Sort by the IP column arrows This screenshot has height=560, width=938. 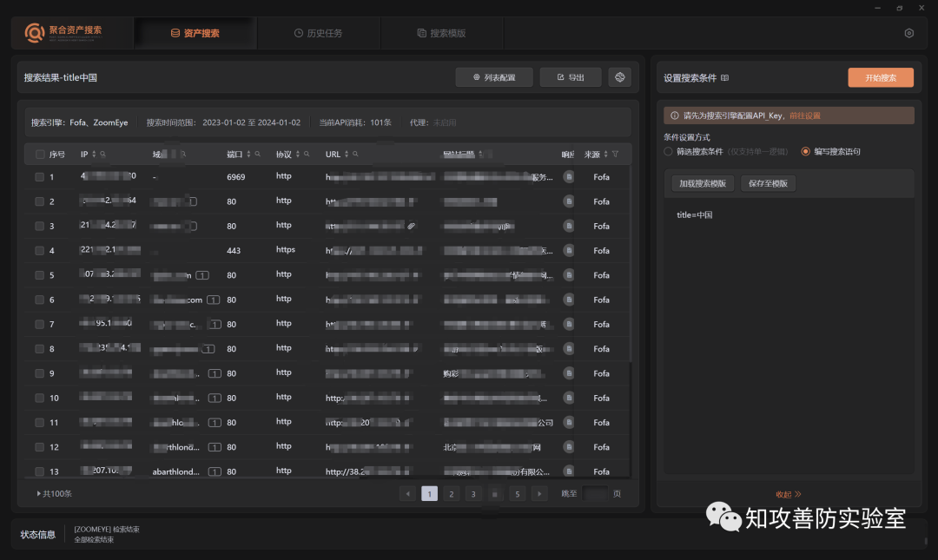pos(94,155)
